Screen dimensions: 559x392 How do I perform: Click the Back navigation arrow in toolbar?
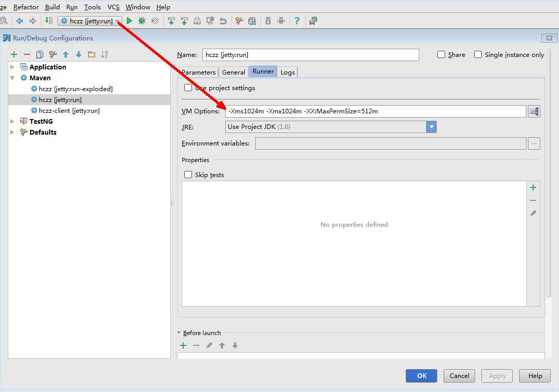(20, 21)
